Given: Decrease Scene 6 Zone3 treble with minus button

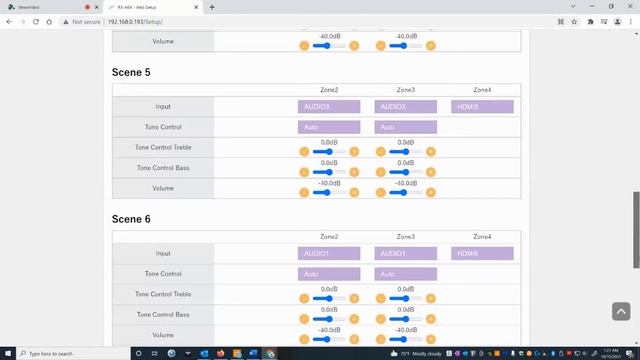Looking at the screenshot, I should point(381,299).
